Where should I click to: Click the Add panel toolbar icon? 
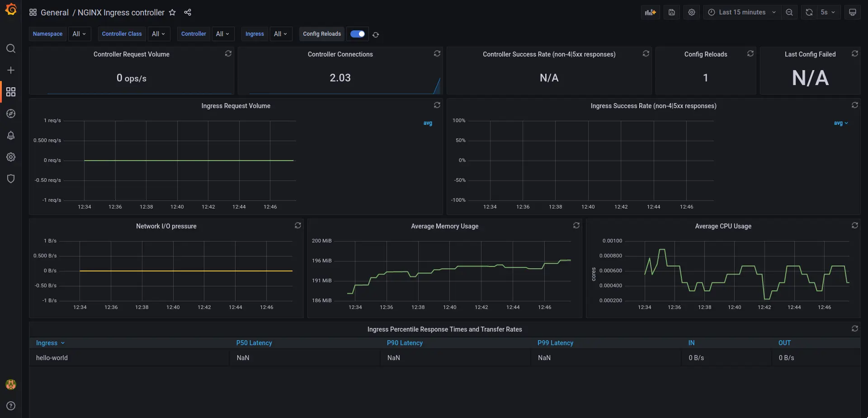click(x=651, y=12)
